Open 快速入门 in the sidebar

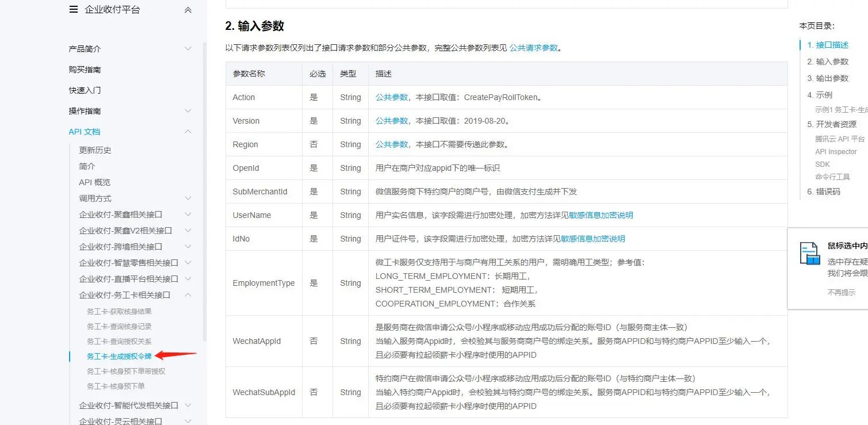pyautogui.click(x=85, y=90)
